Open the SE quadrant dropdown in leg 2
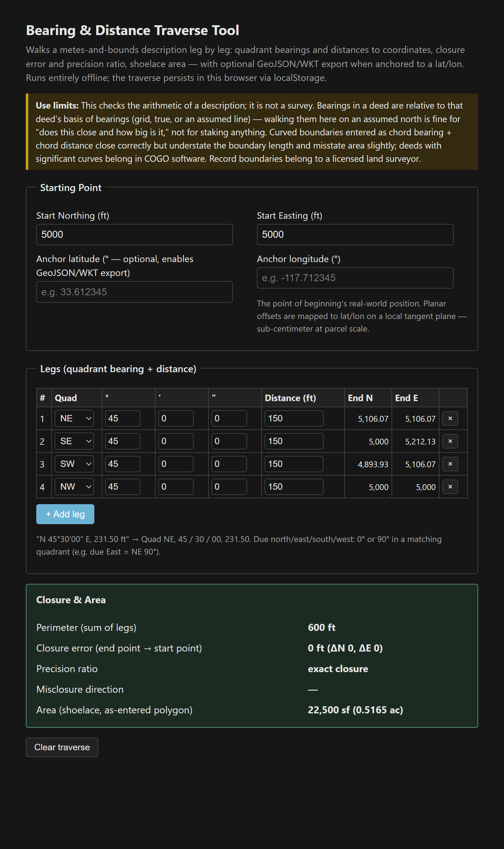The image size is (504, 849). [x=74, y=441]
